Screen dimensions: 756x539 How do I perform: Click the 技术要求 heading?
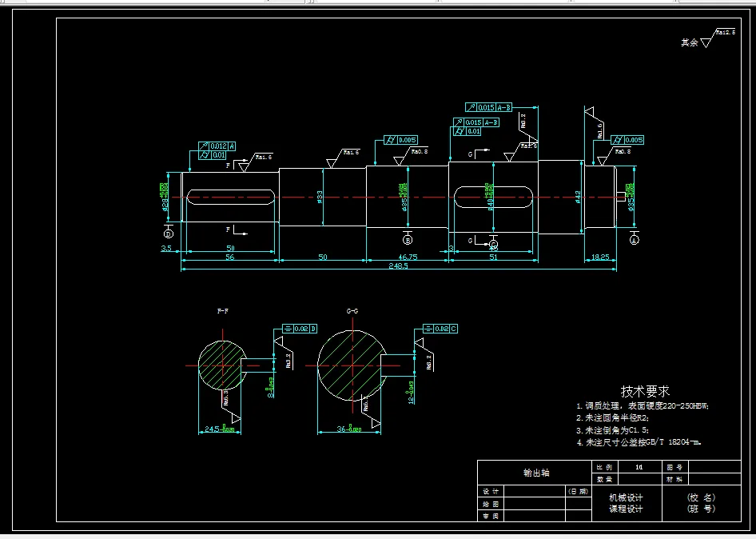(x=645, y=391)
